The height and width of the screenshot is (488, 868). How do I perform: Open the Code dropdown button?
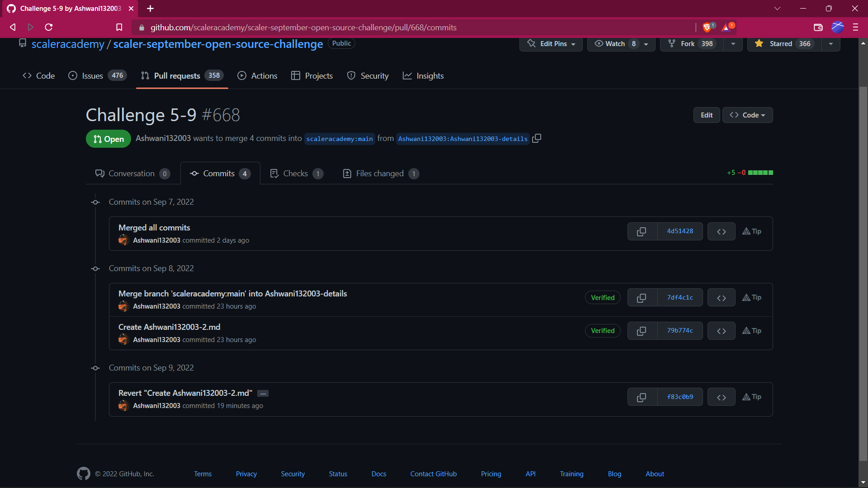click(747, 115)
